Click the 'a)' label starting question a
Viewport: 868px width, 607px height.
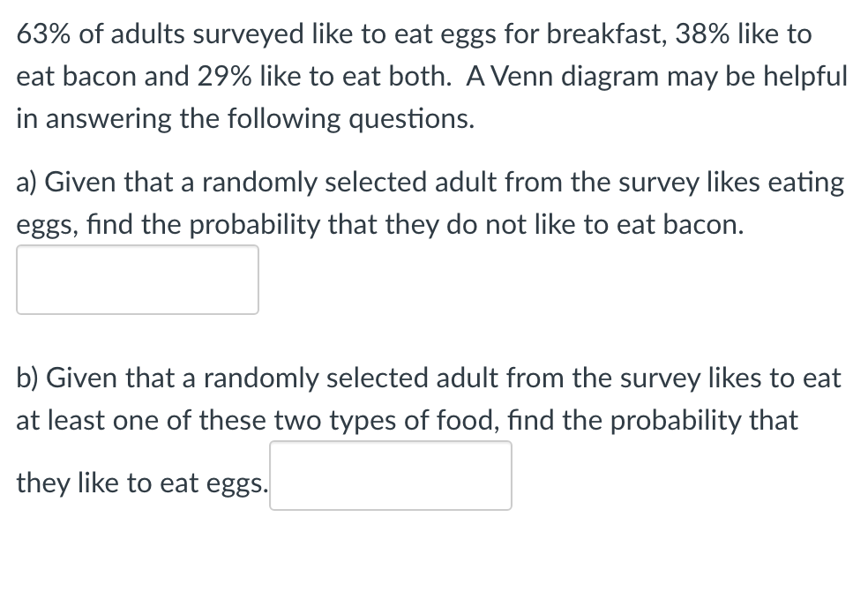pyautogui.click(x=28, y=182)
